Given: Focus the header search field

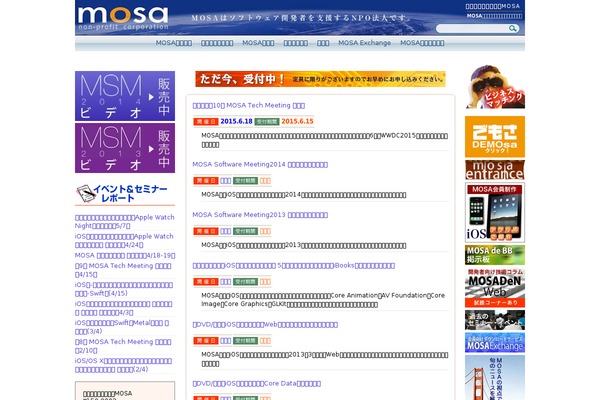Looking at the screenshot, I should coord(473,28).
